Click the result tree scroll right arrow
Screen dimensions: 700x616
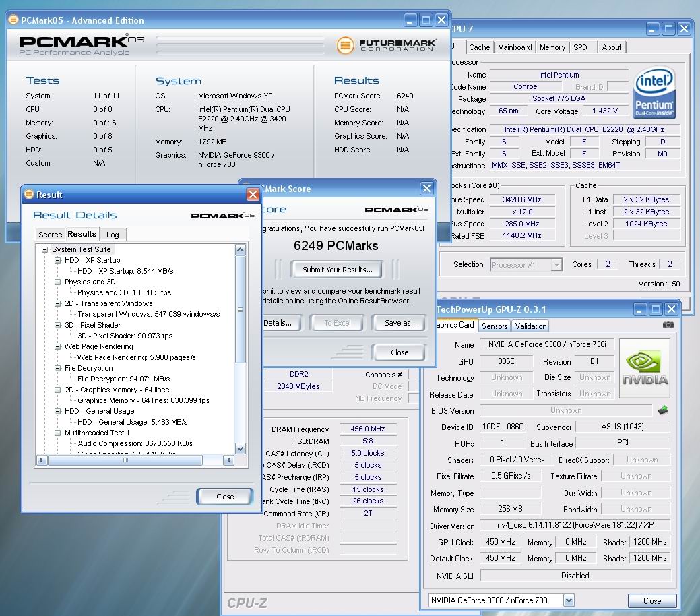(229, 460)
